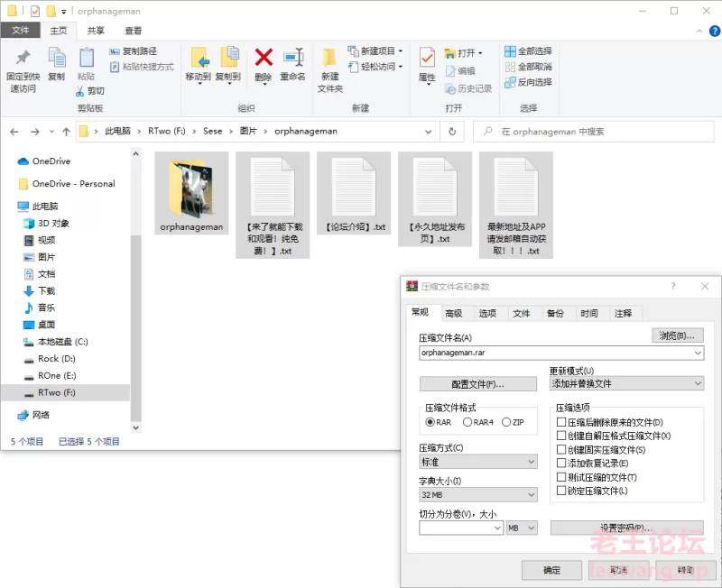Switch to the View (查看) ribbon tab
The image size is (722, 588).
coord(133,31)
